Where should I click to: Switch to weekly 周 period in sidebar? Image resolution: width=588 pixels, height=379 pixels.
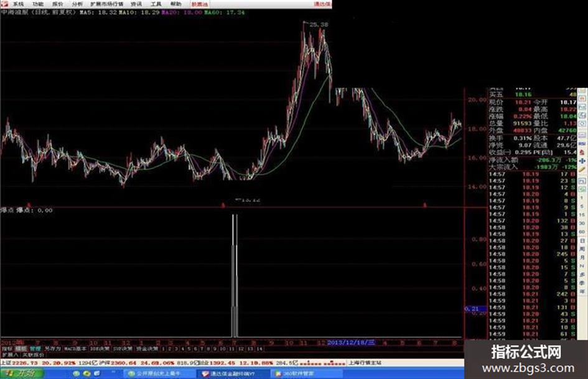(x=582, y=249)
